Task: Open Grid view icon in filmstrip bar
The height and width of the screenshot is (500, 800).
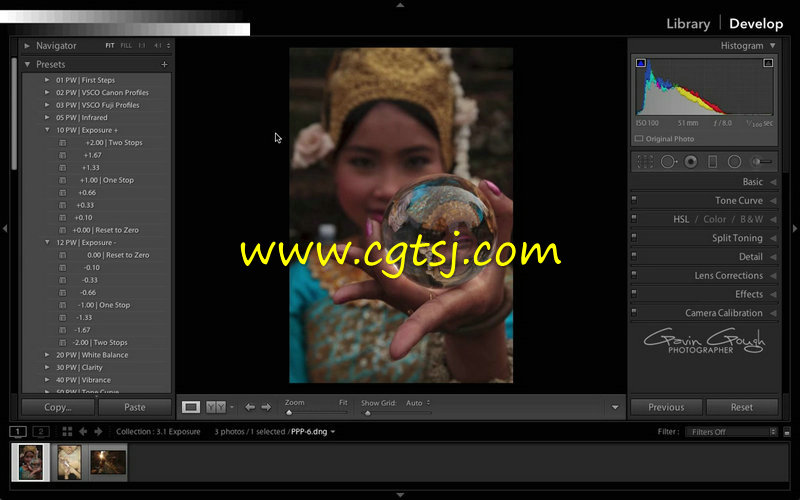Action: (x=67, y=432)
